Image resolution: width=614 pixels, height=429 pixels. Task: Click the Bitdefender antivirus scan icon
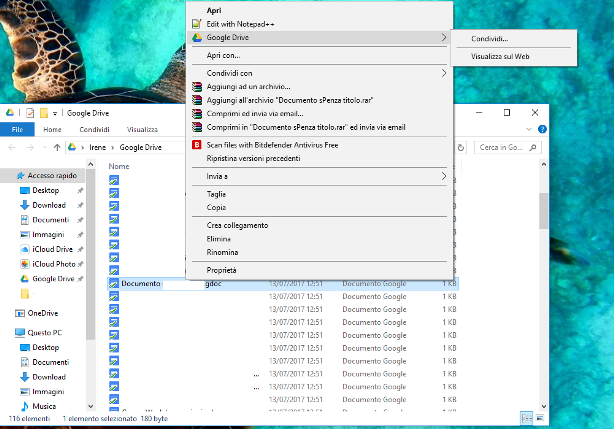197,144
